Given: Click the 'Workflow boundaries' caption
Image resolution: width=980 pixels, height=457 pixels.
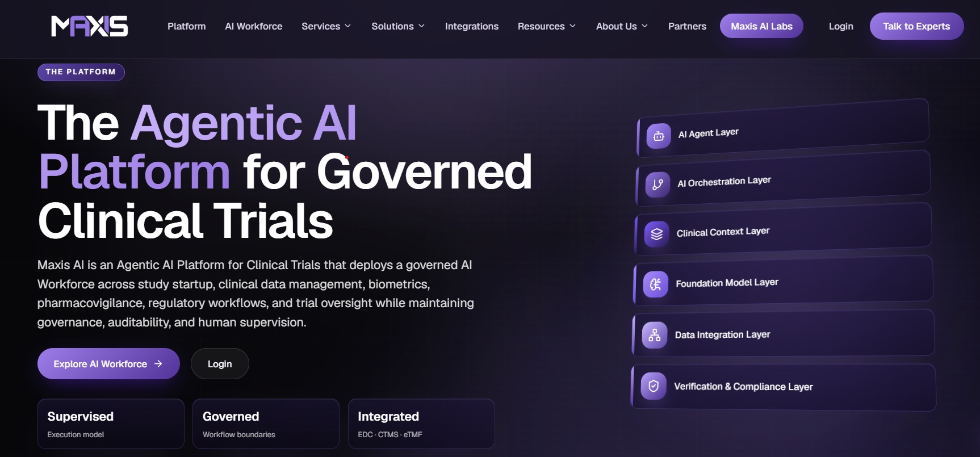Looking at the screenshot, I should (x=239, y=434).
